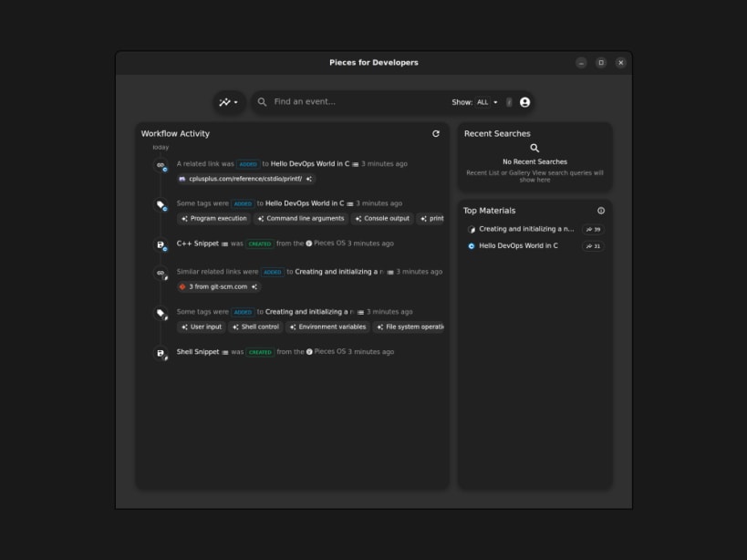Click the Top Materials panel title
The height and width of the screenshot is (560, 747).
tap(489, 211)
